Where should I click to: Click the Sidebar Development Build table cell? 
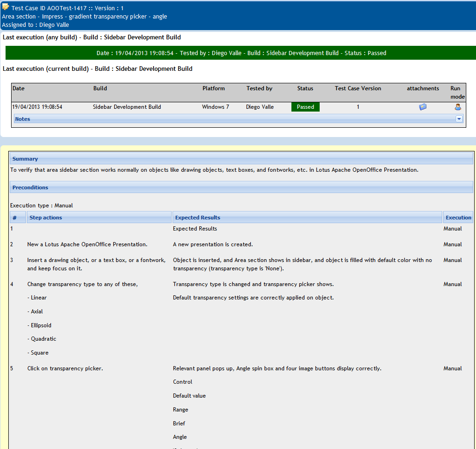(x=127, y=107)
